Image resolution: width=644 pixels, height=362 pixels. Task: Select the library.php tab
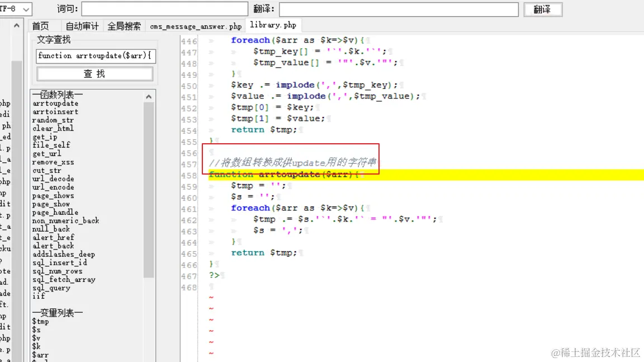tap(273, 25)
